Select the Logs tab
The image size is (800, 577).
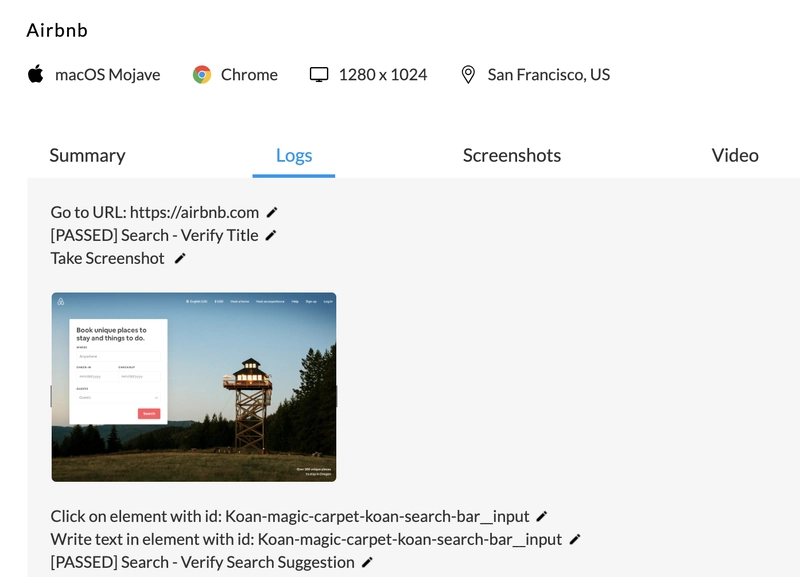click(294, 156)
